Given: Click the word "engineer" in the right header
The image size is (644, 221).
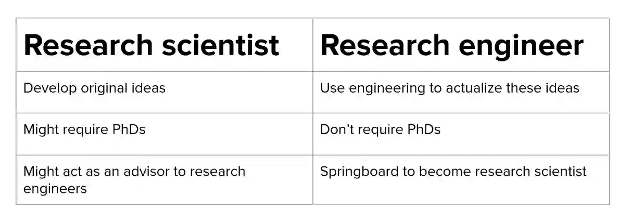Looking at the screenshot, I should tap(521, 46).
